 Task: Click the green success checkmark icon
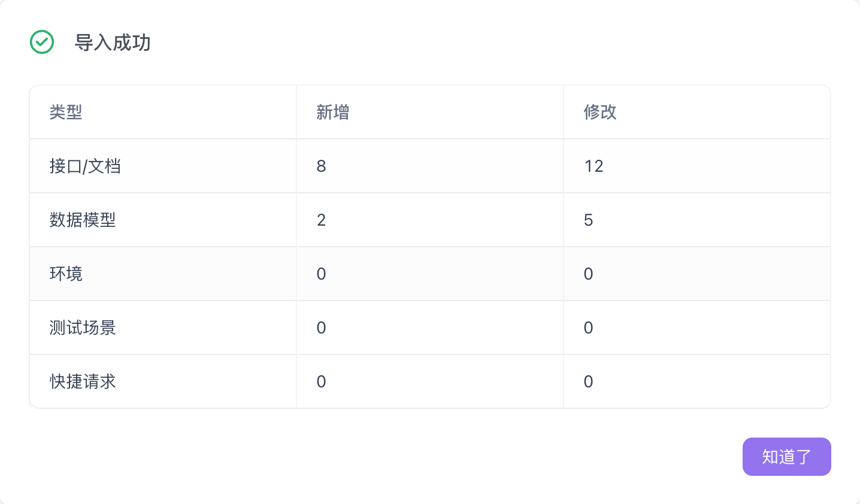coord(41,42)
